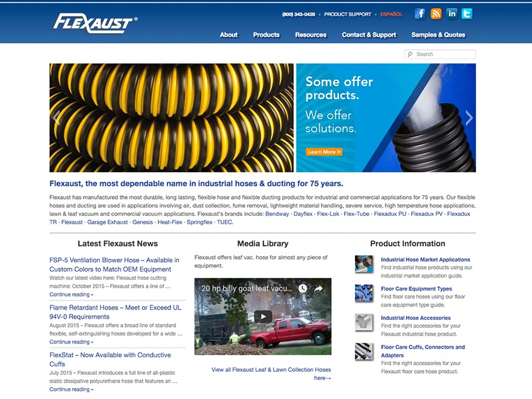Open the Heat-Flex brand link
This screenshot has height=399, width=532.
170,222
